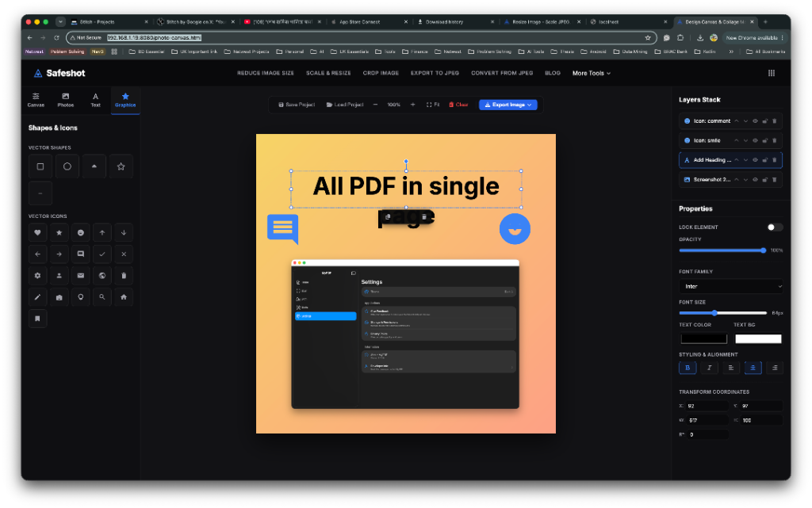Toggle italic text styling
This screenshot has width=812, height=508.
[710, 368]
